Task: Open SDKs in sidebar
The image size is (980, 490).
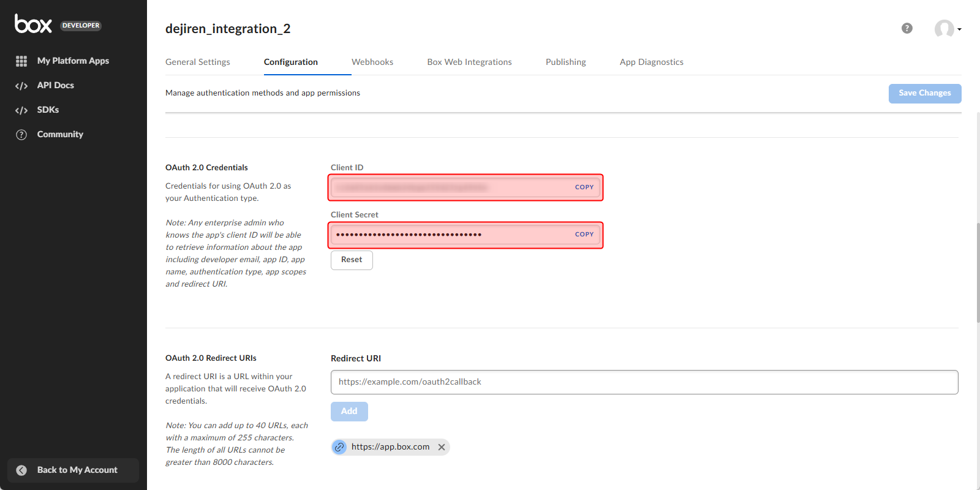Action: pos(48,110)
